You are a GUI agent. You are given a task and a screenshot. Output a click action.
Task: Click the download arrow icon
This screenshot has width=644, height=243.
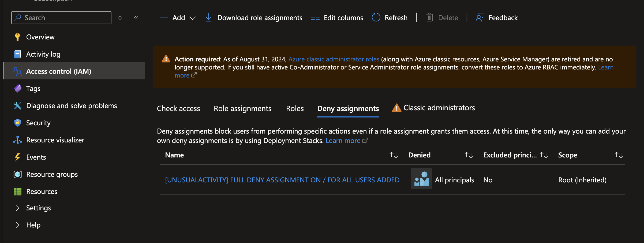pyautogui.click(x=209, y=17)
